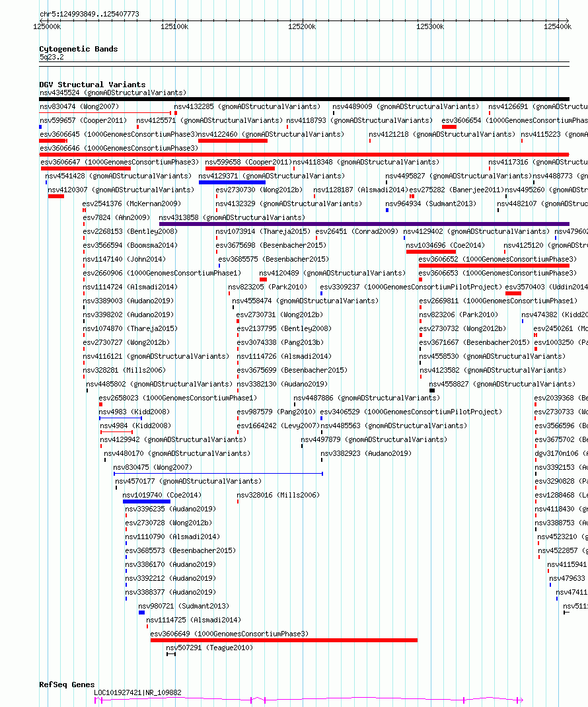Click nsv507291 (Teague2010) label
The height and width of the screenshot is (707, 588).
209,648
